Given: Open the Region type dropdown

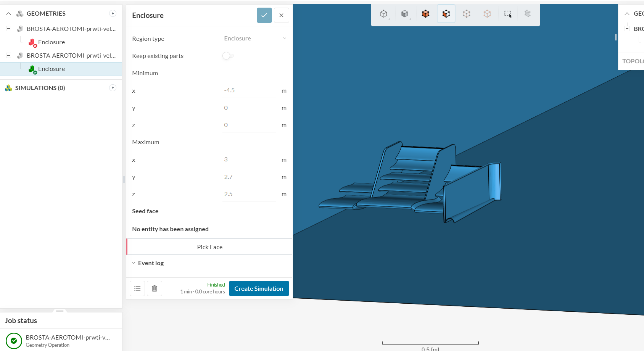Looking at the screenshot, I should pyautogui.click(x=254, y=39).
